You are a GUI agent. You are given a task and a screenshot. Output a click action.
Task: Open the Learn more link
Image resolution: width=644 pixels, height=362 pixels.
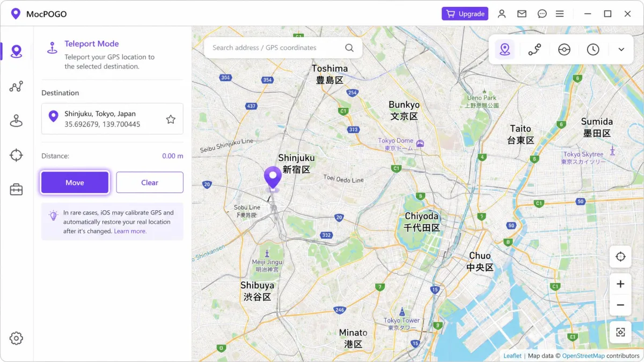130,231
